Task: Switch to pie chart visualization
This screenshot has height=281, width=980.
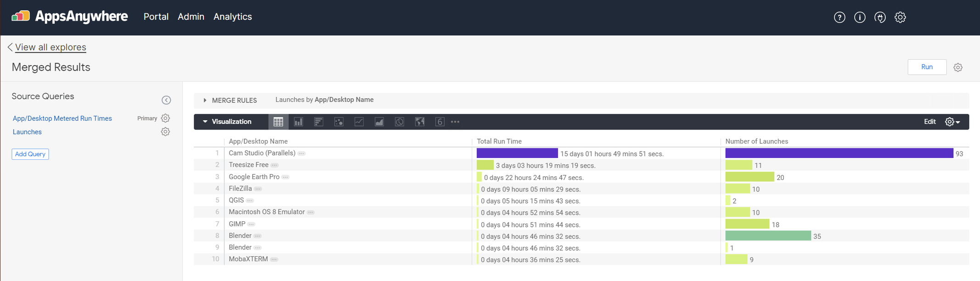Action: [x=400, y=122]
